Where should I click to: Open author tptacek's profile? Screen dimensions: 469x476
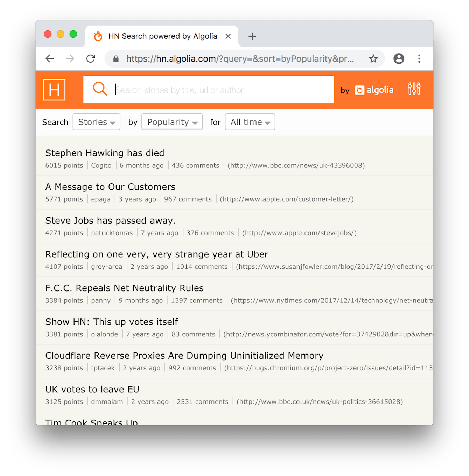[103, 368]
